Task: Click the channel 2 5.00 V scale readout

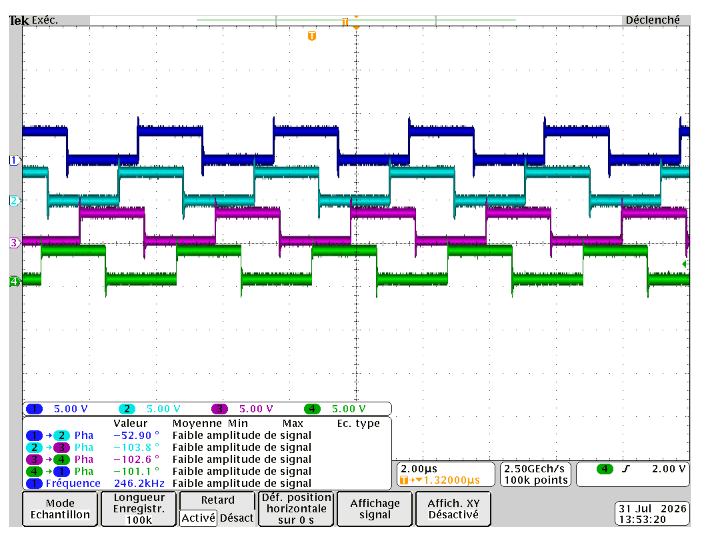Action: (163, 409)
